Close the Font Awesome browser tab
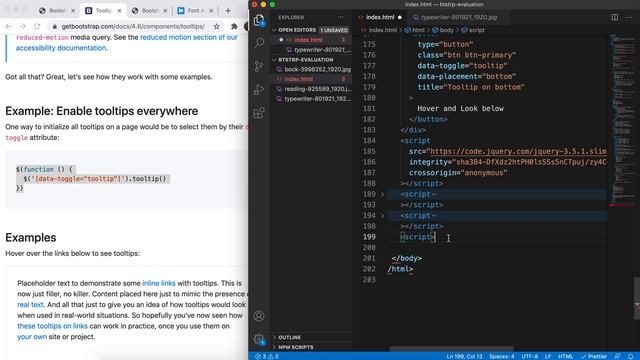 click(211, 11)
